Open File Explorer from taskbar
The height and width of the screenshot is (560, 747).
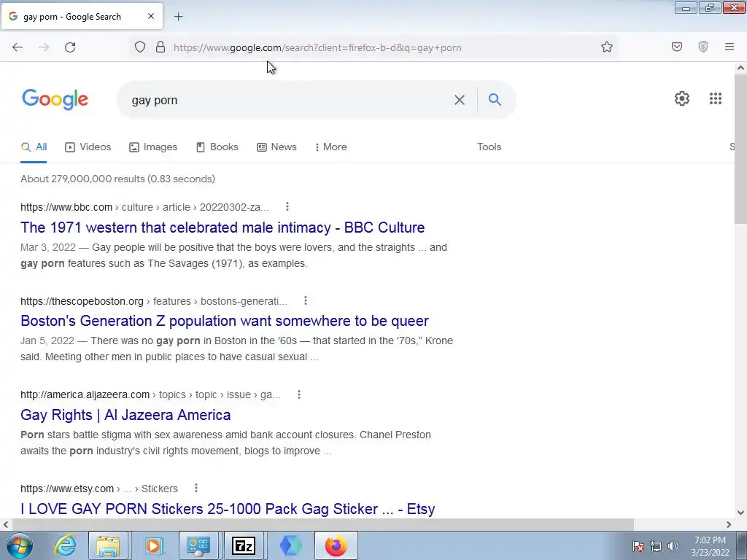[x=108, y=546]
